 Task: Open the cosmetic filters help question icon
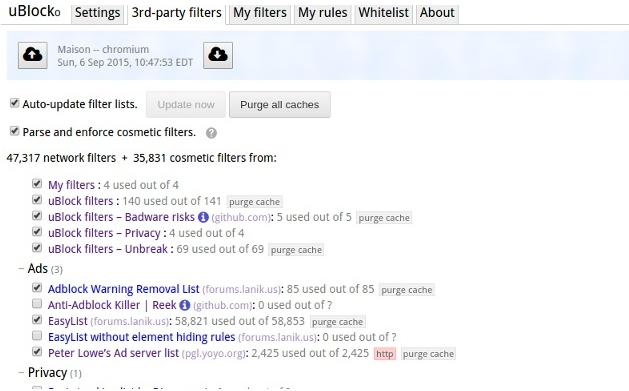(211, 133)
